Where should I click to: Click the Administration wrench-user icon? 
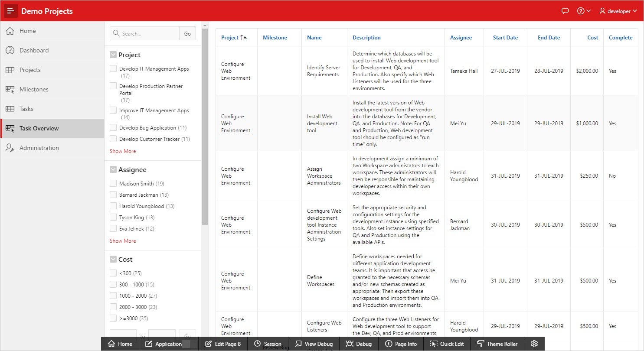click(x=10, y=148)
